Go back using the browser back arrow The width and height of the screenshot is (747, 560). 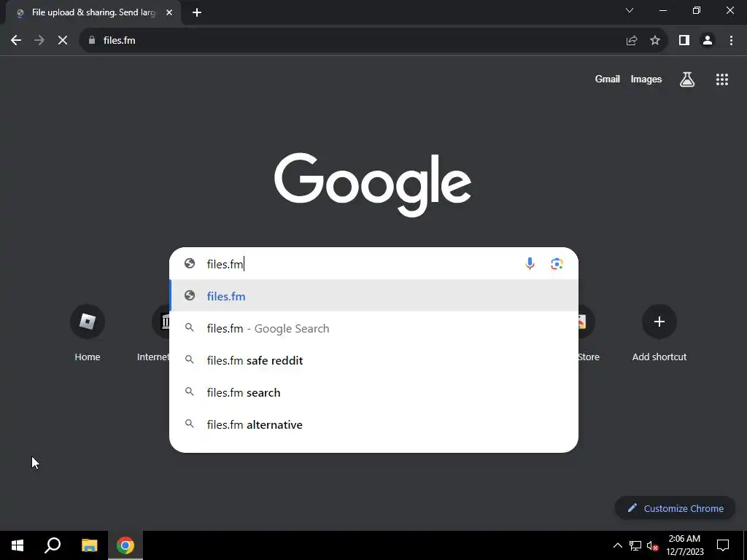16,41
